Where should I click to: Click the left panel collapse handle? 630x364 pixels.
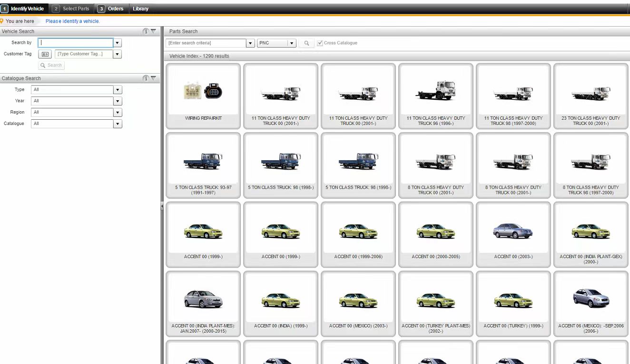(162, 206)
